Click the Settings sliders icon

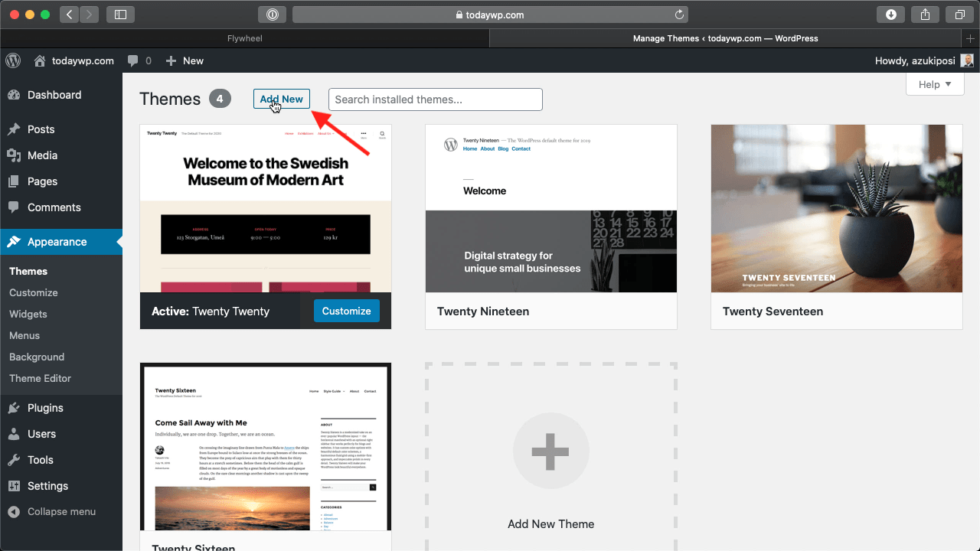14,486
